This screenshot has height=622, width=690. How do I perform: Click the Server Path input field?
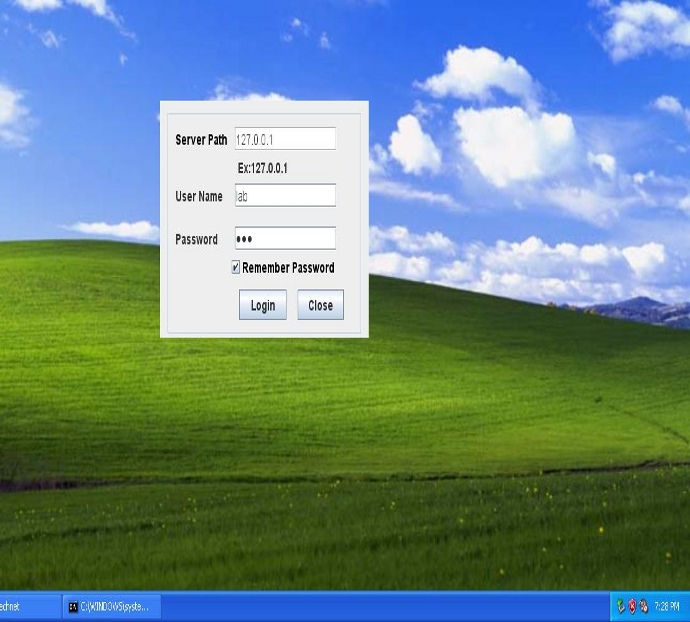pyautogui.click(x=285, y=139)
